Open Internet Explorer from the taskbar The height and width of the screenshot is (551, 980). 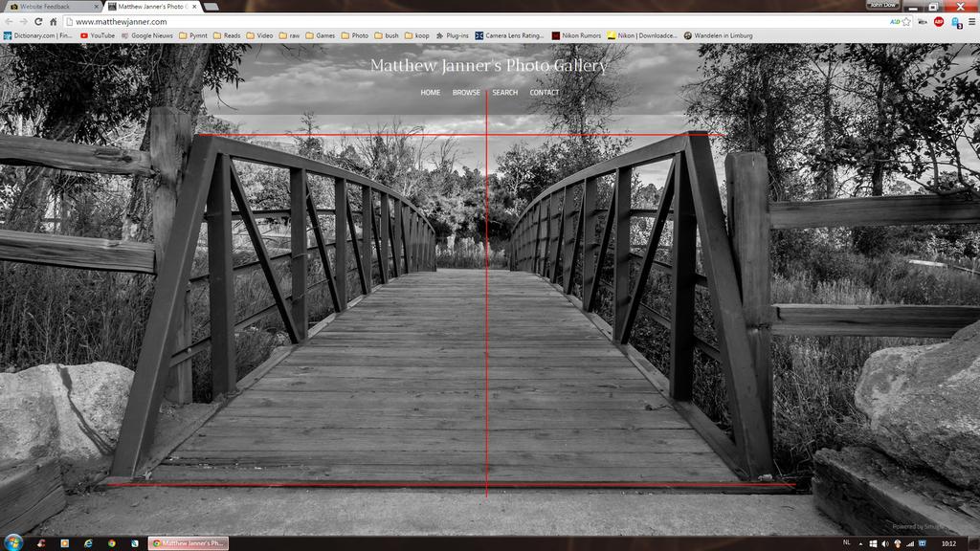[x=88, y=543]
